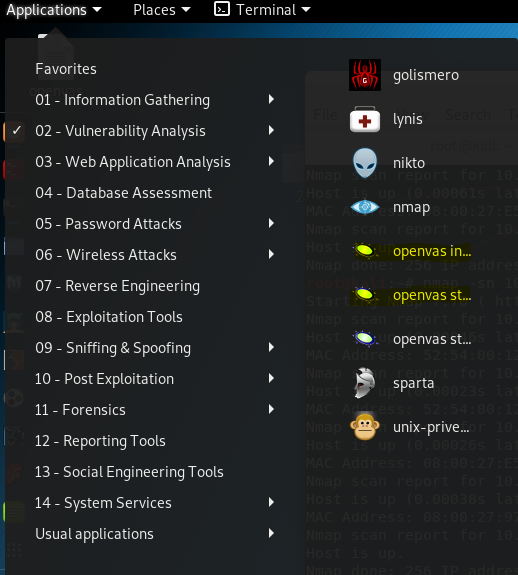The width and height of the screenshot is (518, 575).
Task: Select the Favorites category
Action: 66,69
